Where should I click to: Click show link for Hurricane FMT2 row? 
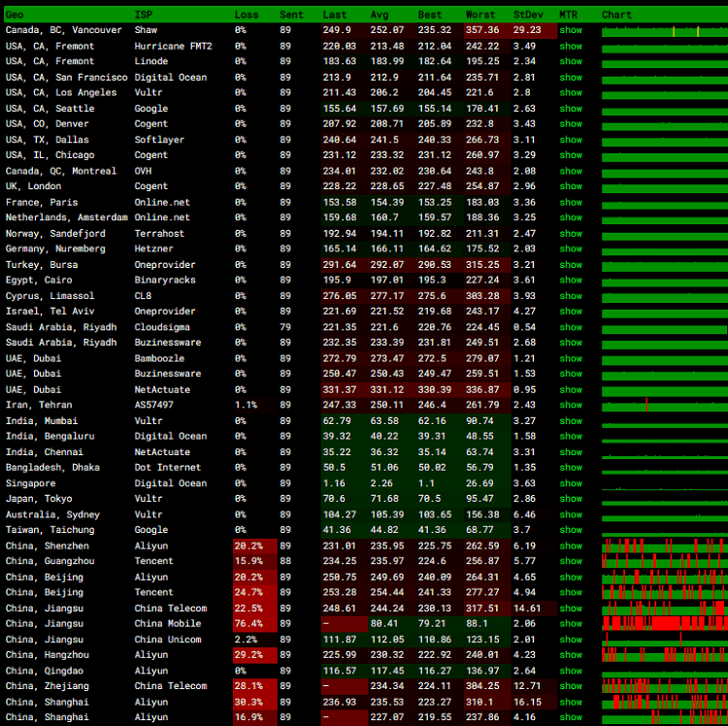(x=570, y=47)
